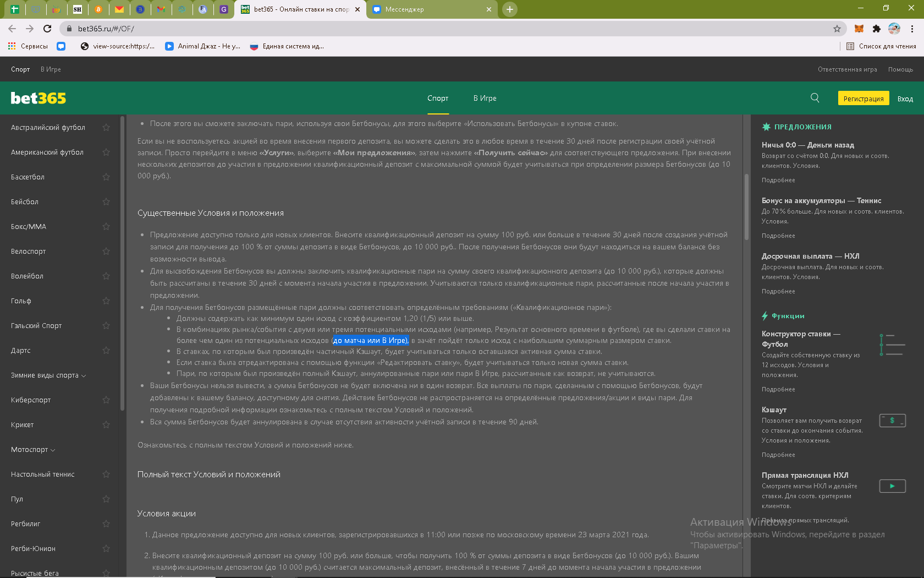This screenshot has height=578, width=924.
Task: Toggle the star next to Американский футбол
Action: pos(106,152)
